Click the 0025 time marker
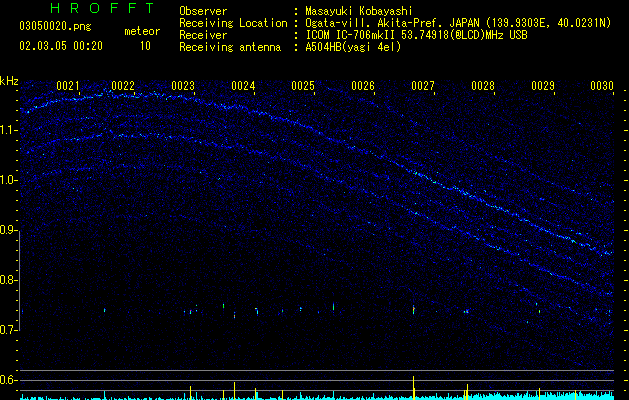Screen dimensions: 629x400 pos(303,86)
